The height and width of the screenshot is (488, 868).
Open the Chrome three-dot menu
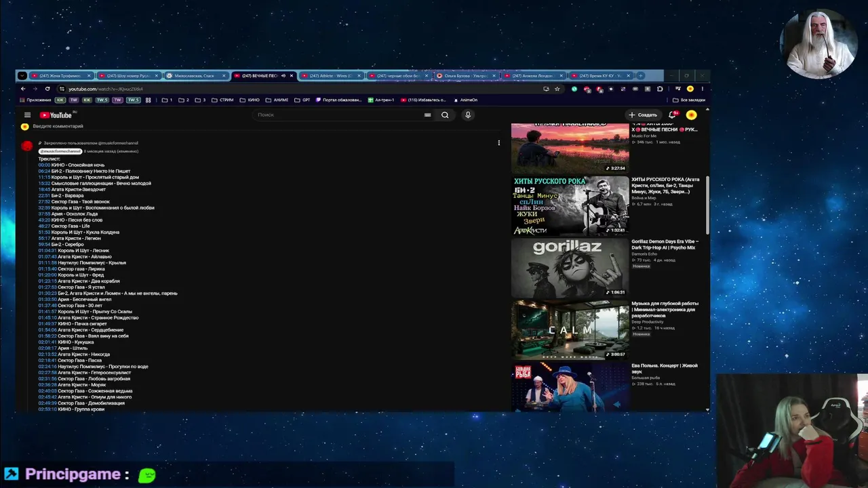[703, 89]
